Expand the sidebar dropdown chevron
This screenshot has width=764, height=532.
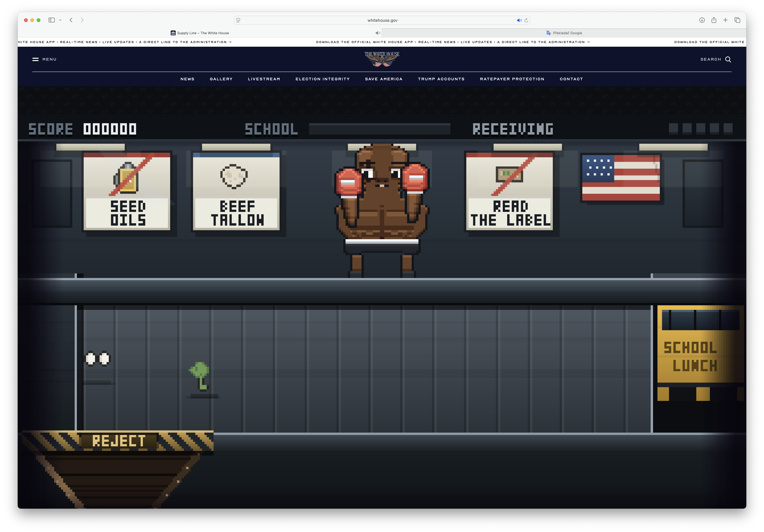(60, 20)
